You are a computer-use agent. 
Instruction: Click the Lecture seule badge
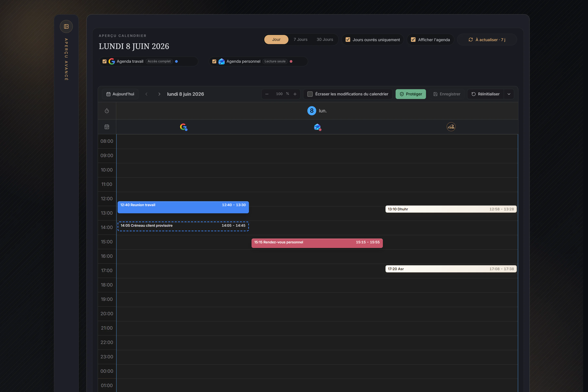pos(275,61)
